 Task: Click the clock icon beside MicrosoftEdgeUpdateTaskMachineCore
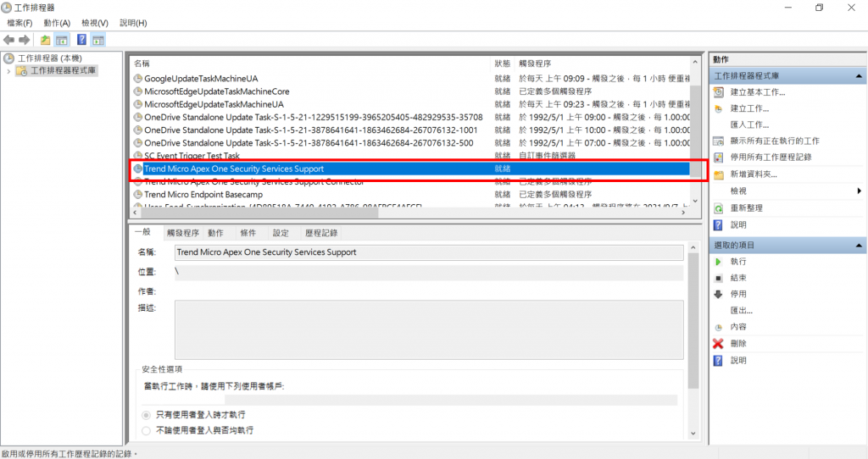138,91
